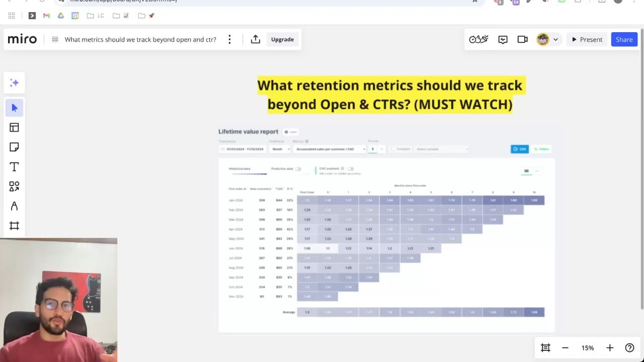Open the 15% zoom level menu
644x362 pixels.
click(588, 348)
